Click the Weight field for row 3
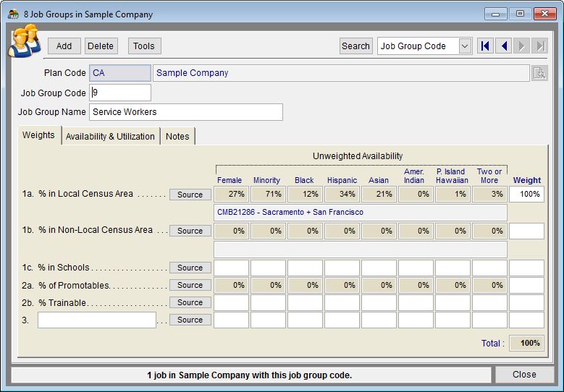 tap(526, 320)
